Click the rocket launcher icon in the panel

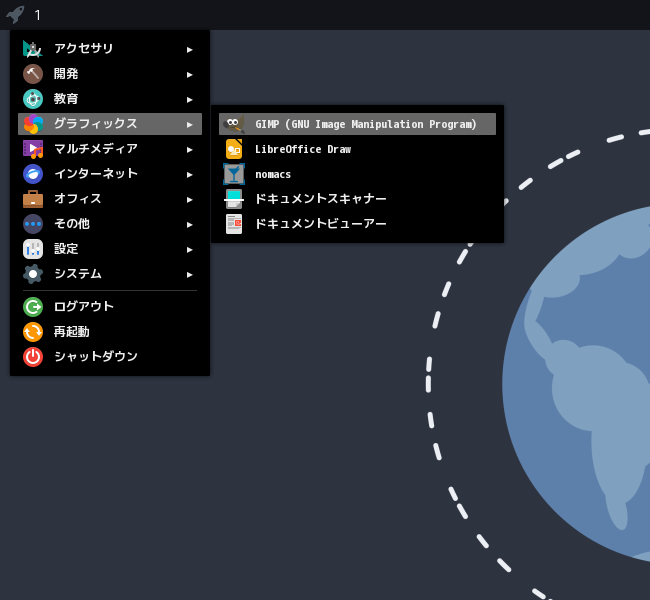tap(15, 15)
